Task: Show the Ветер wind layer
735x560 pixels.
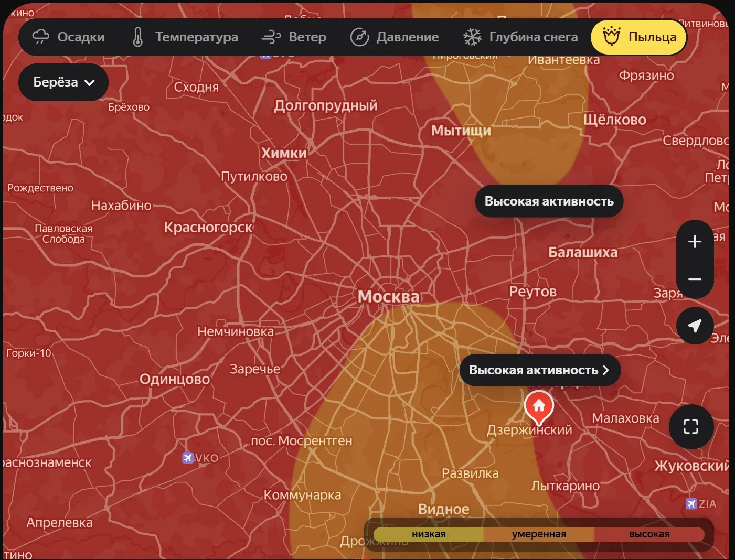Action: [294, 37]
